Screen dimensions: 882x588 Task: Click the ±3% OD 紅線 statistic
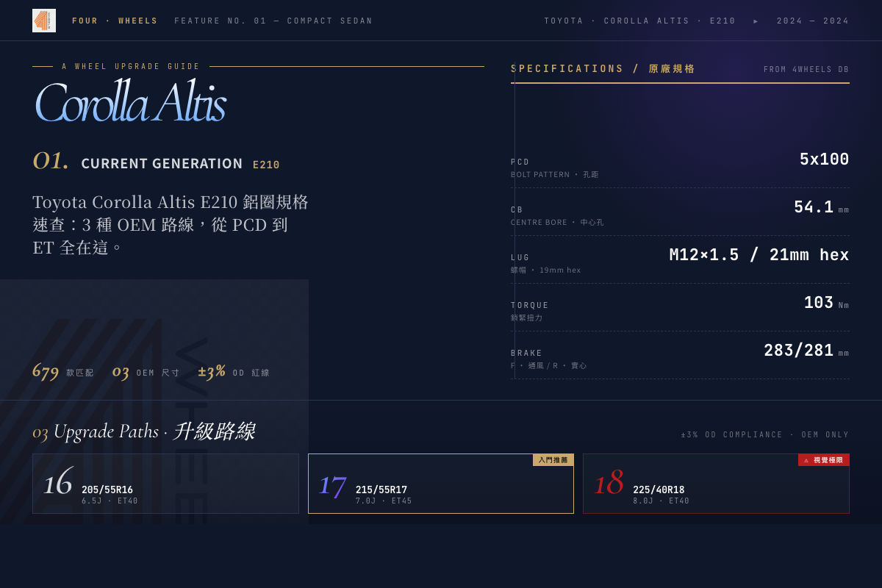pyautogui.click(x=234, y=371)
